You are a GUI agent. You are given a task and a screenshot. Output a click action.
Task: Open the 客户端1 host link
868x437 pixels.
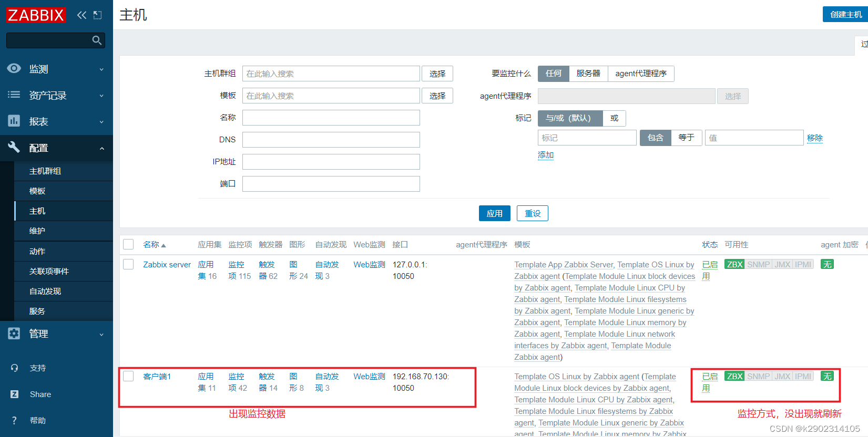coord(157,377)
